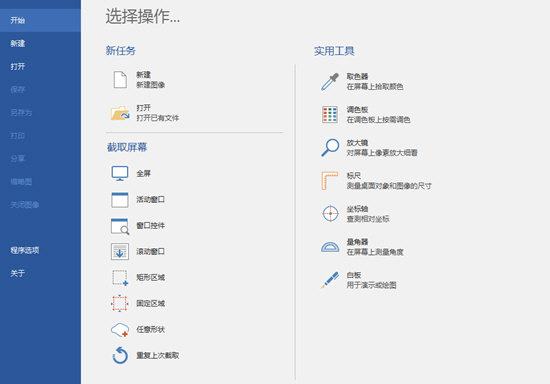Screen dimensions: 550x384
Task: Click the 放大镜 magnifier icon
Action: point(330,147)
